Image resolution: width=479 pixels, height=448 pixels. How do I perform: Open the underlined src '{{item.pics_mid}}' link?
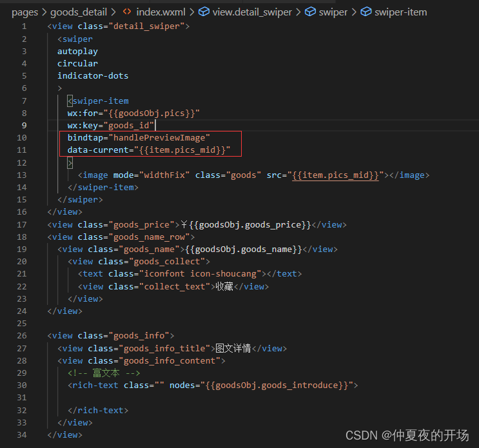point(335,175)
